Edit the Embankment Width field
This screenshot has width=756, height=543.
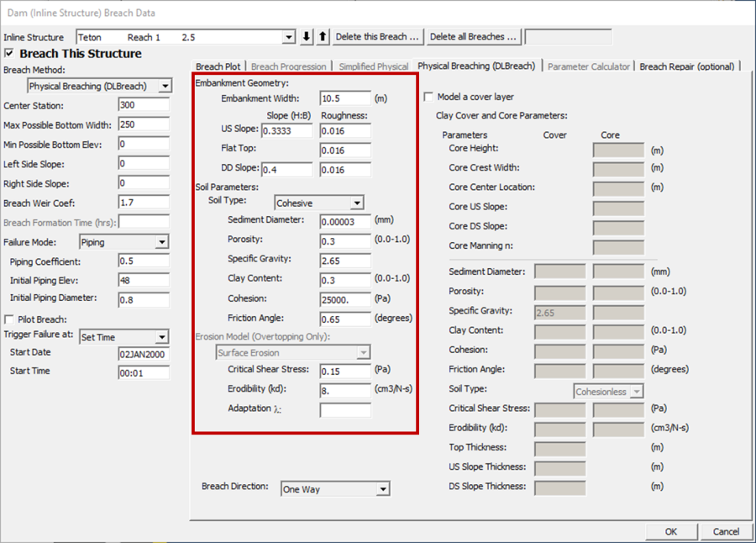(x=345, y=98)
